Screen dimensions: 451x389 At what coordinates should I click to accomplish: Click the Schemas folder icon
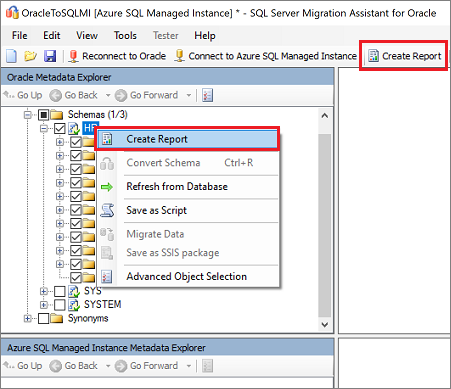click(57, 115)
